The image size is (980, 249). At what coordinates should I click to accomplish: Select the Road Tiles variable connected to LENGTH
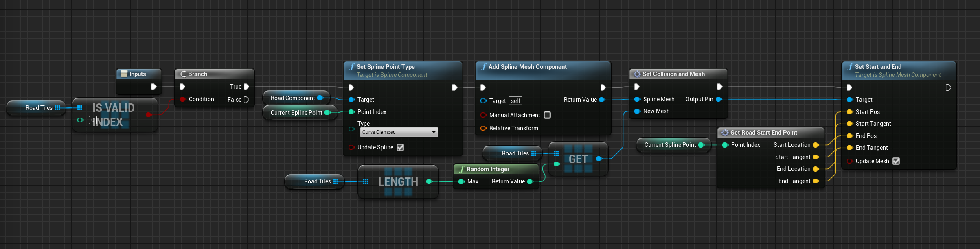pyautogui.click(x=314, y=181)
